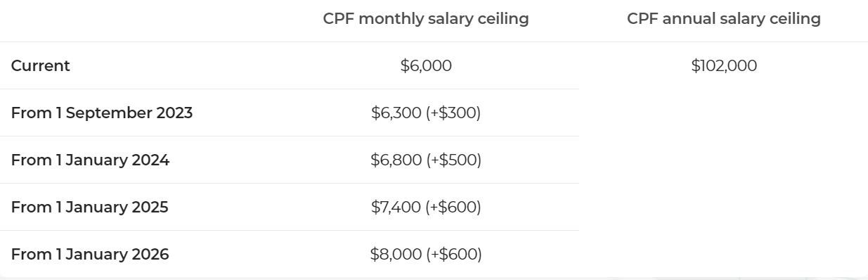Click the CPF annual salary ceiling header
868x280 pixels.
724,19
